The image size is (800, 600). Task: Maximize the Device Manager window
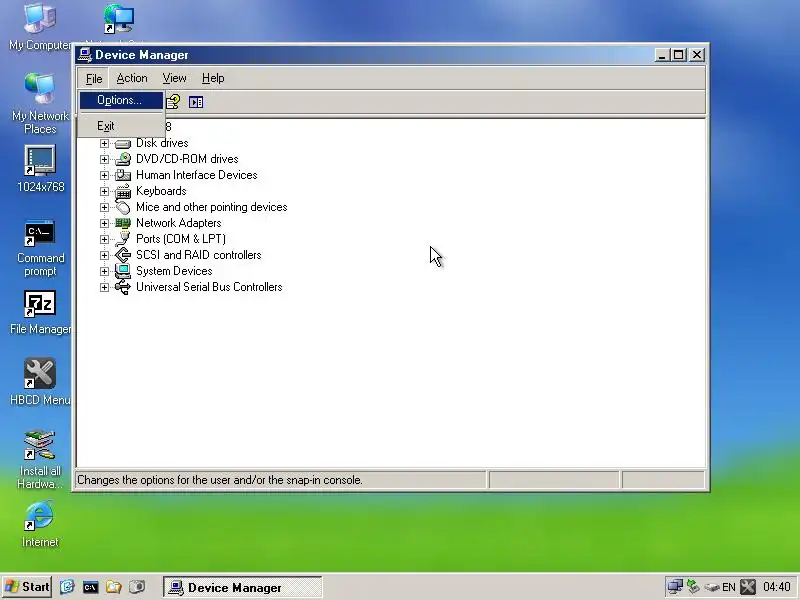point(679,55)
